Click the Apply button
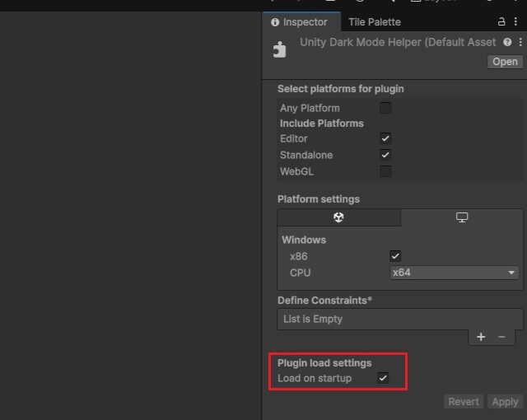Viewport: 527px width, 420px height. (505, 402)
